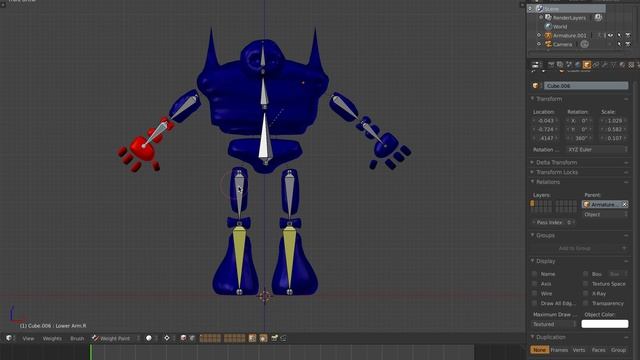Enable the Texture Space checkbox
Screen dimensions: 640x360
(x=586, y=284)
